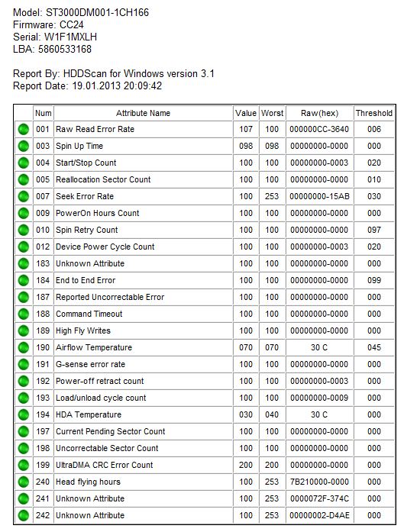Image resolution: width=404 pixels, height=532 pixels.
Task: Click the green status icon for UltraDMA CRC Error Count
Action: 24,465
